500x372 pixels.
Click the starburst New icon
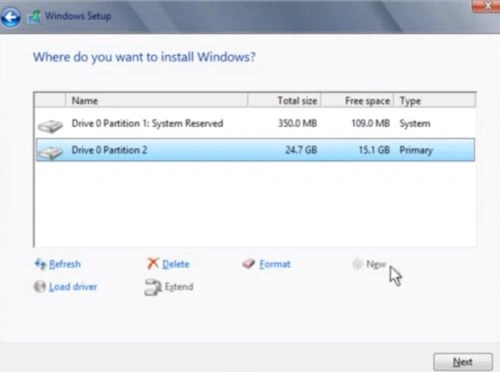tap(357, 264)
